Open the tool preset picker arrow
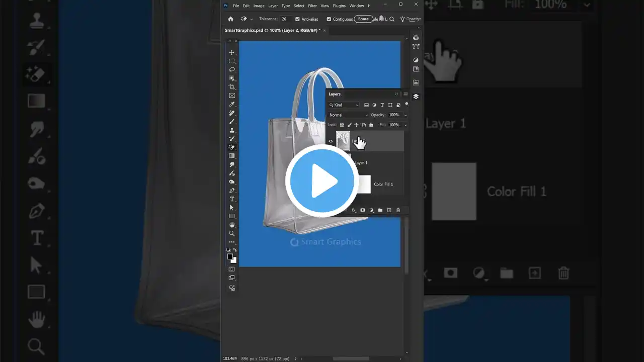This screenshot has height=362, width=644. click(252, 19)
